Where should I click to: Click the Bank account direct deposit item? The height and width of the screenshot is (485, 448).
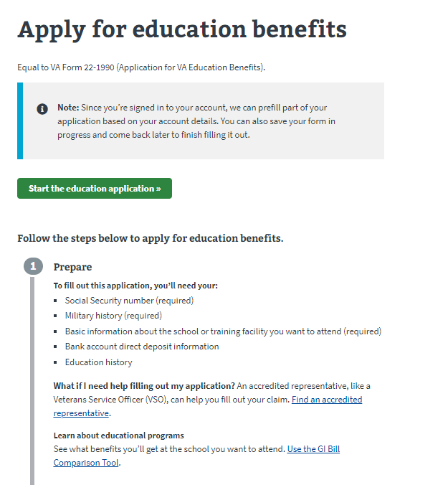point(142,347)
